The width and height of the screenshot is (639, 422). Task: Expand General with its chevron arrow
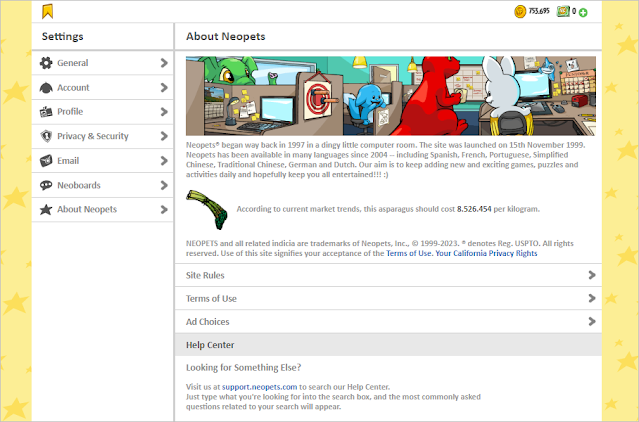(x=164, y=63)
